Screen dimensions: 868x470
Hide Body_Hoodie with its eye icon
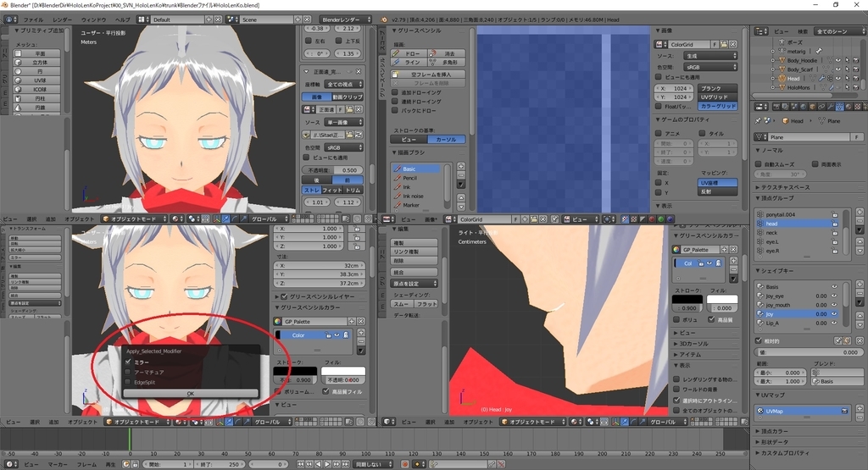(837, 60)
